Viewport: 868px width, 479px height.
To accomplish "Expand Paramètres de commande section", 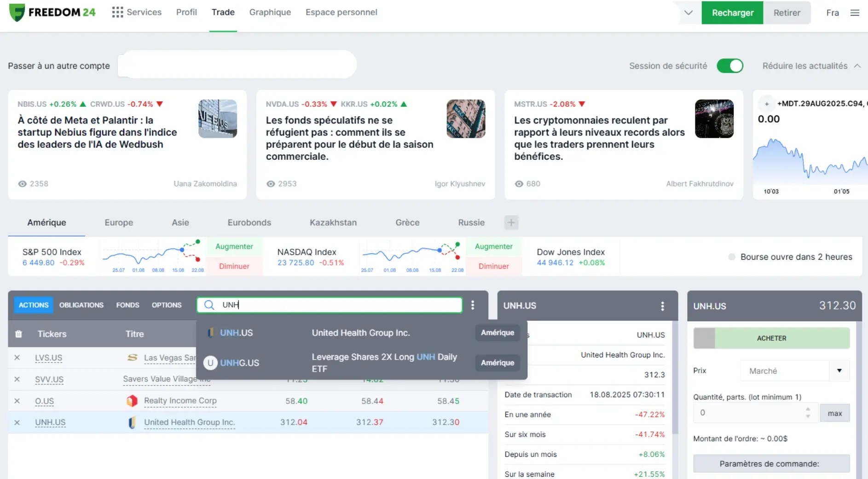I will click(x=771, y=464).
